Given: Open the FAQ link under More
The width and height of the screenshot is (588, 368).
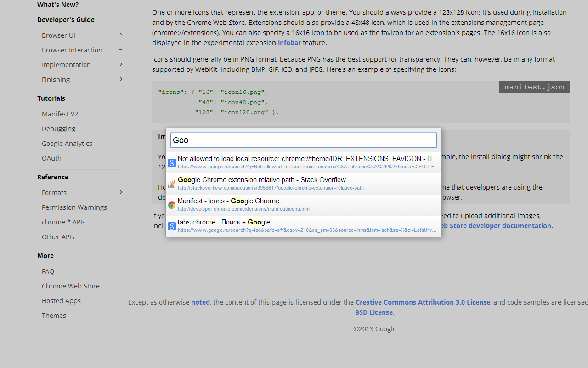Looking at the screenshot, I should click(48, 271).
